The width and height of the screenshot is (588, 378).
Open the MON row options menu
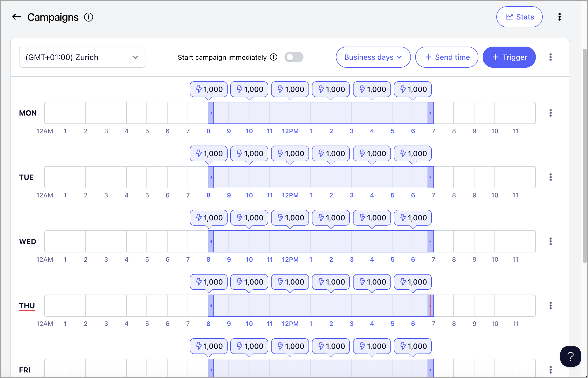pyautogui.click(x=551, y=113)
